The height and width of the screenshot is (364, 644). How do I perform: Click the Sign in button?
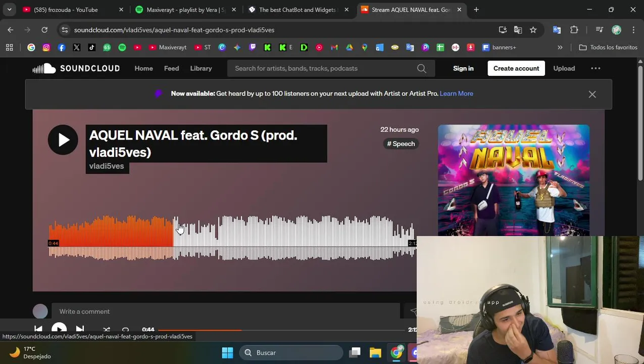point(463,68)
